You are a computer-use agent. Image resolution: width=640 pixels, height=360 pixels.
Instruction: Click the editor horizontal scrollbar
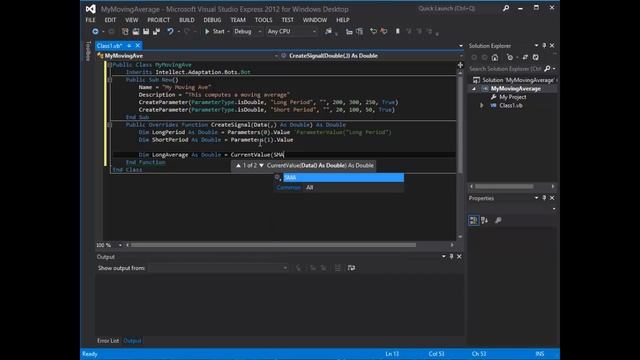[273, 245]
